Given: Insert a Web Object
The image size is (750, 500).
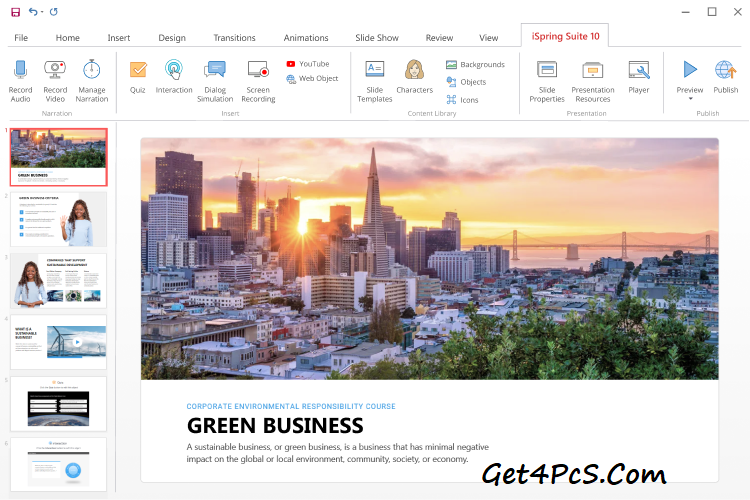Looking at the screenshot, I should [x=312, y=78].
